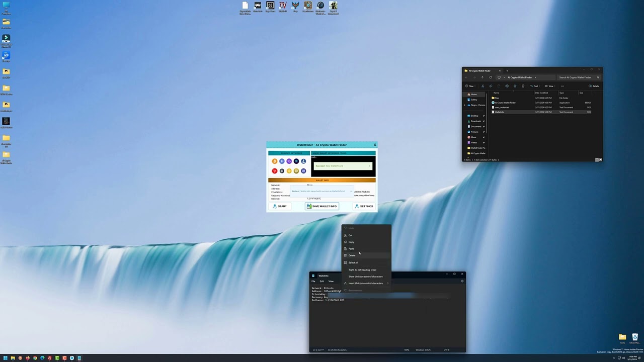644x362 pixels.
Task: Toggle Show Unicode control characters
Action: [365, 277]
